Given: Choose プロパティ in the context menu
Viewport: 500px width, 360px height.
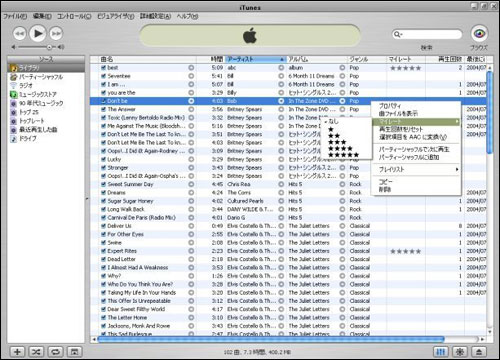Looking at the screenshot, I should coord(416,106).
